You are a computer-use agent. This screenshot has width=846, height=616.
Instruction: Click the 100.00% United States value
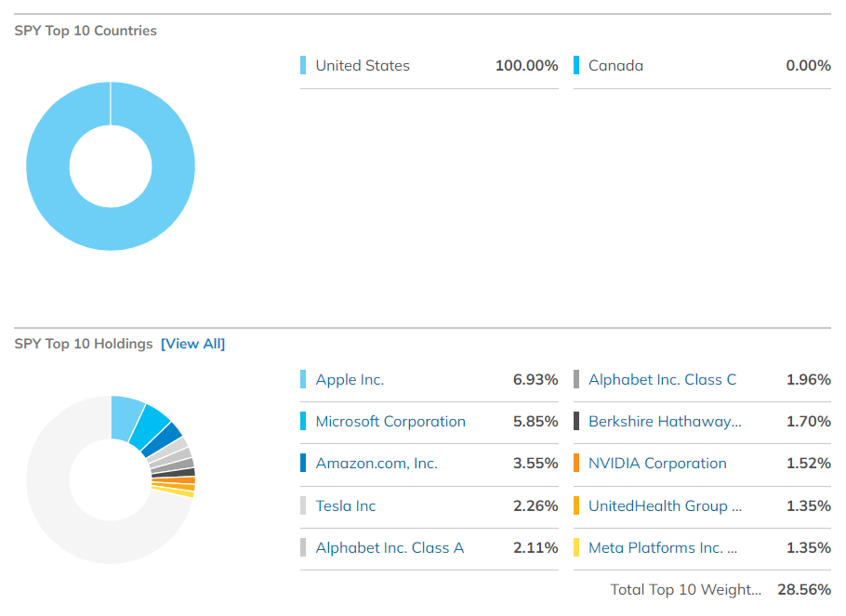coord(526,66)
